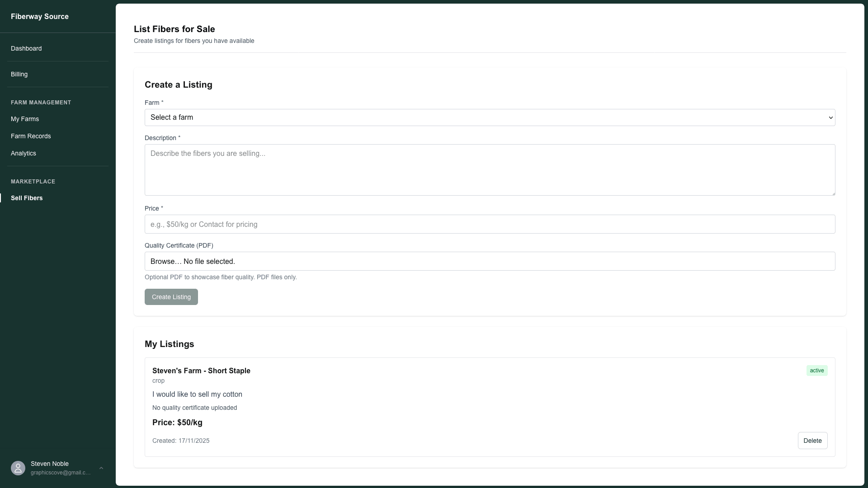Focus the Description text area

point(490,170)
